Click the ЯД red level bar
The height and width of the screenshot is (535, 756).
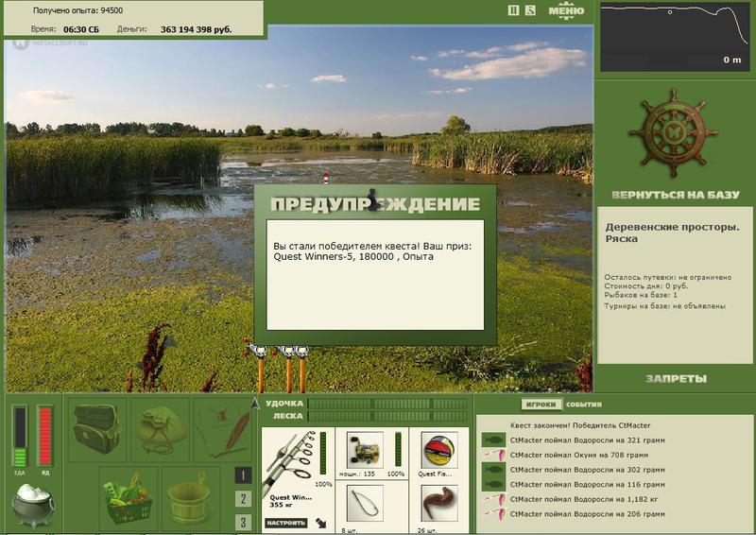coord(44,437)
